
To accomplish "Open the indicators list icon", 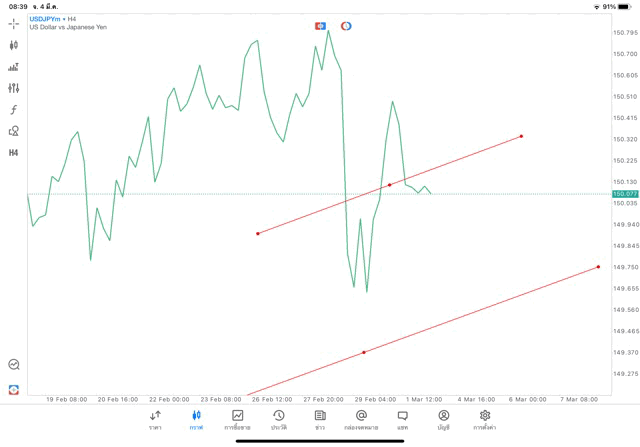I will (14, 67).
